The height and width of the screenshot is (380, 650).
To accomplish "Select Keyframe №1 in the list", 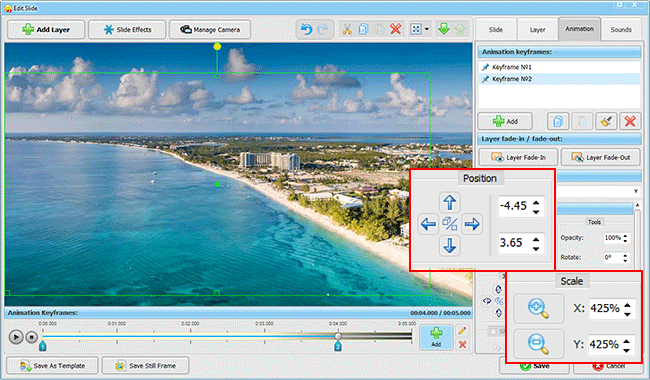I will (560, 67).
